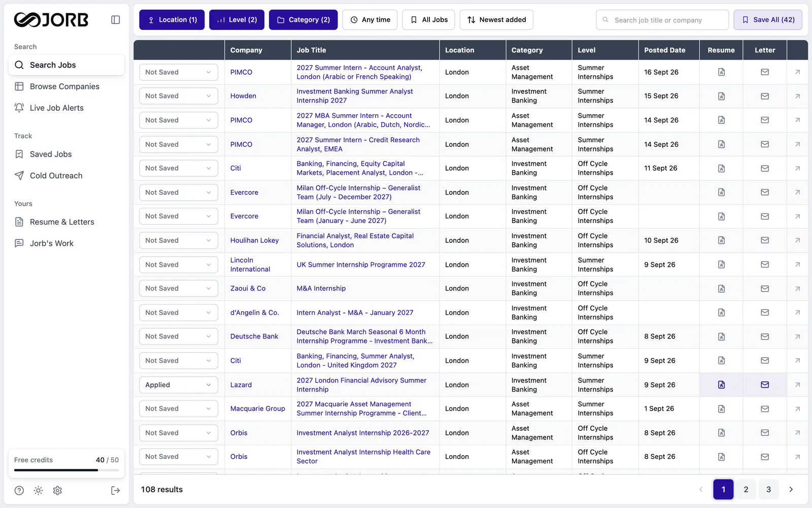Click the free credits progress bar
Screen dimensions: 812x508
point(66,470)
